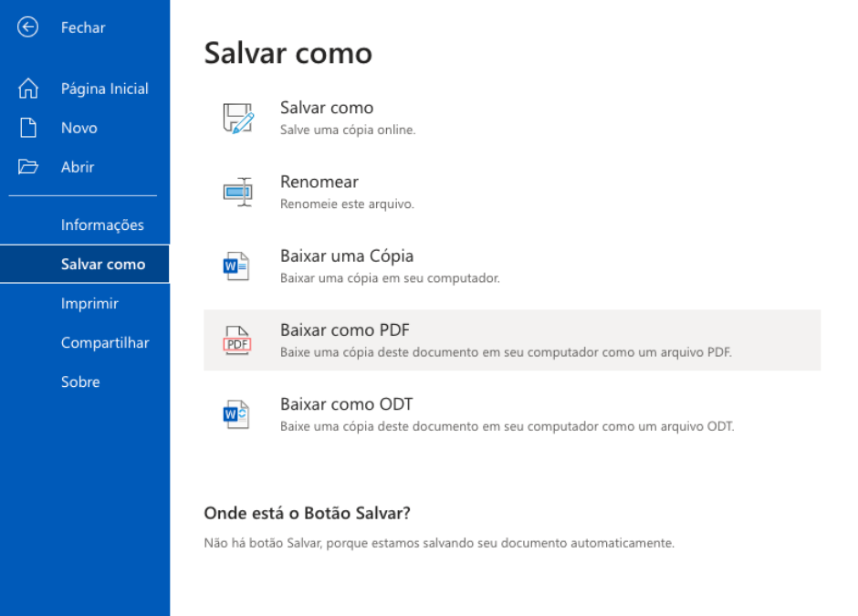Open the Sobre menu item
The width and height of the screenshot is (858, 616).
tap(80, 381)
